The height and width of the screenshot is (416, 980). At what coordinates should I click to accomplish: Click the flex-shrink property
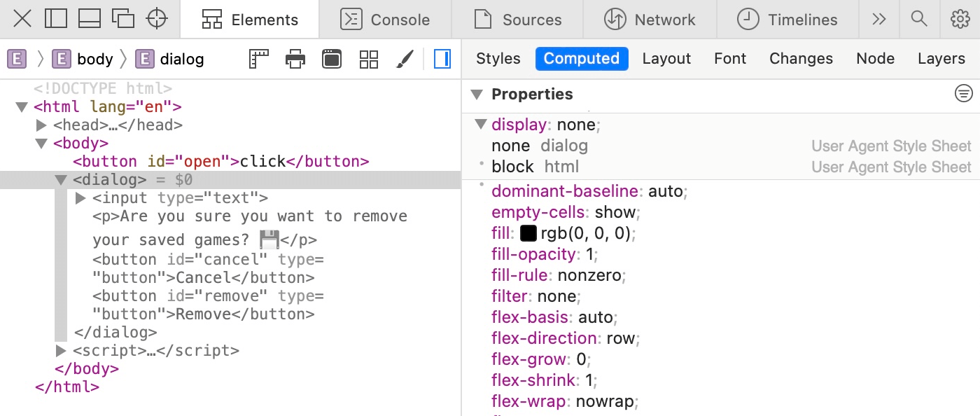coord(545,380)
